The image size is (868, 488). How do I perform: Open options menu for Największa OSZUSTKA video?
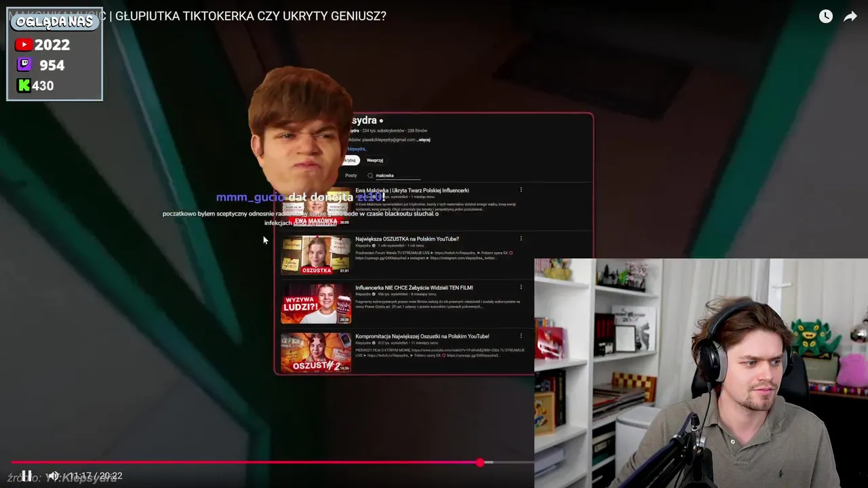(x=521, y=239)
